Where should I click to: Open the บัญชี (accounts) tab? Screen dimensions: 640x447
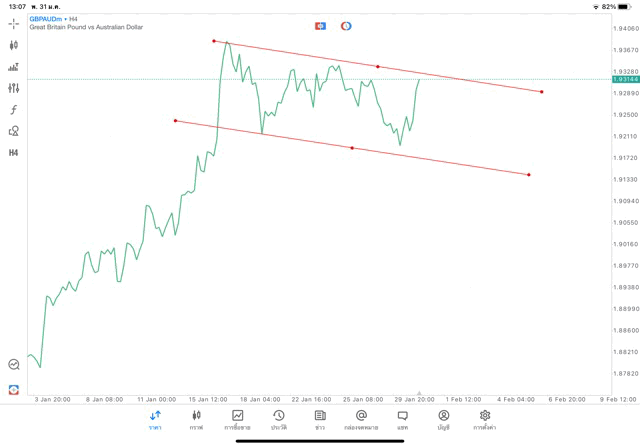(443, 420)
